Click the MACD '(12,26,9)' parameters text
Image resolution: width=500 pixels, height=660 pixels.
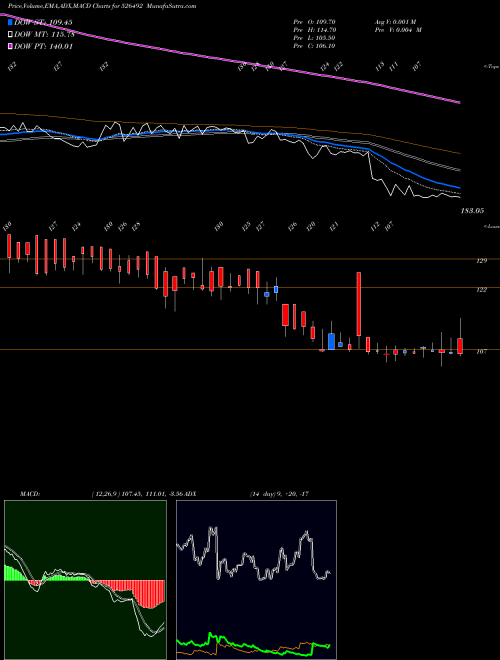(105, 493)
